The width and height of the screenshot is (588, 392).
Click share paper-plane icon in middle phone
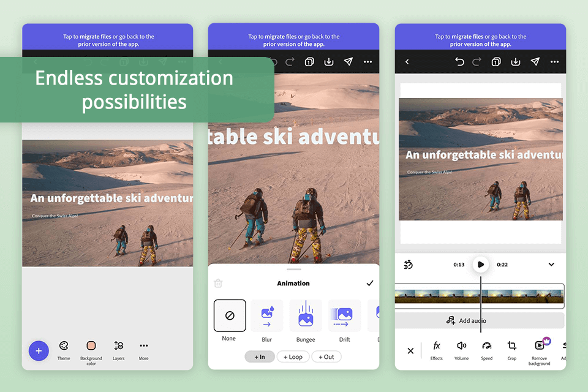(x=349, y=61)
